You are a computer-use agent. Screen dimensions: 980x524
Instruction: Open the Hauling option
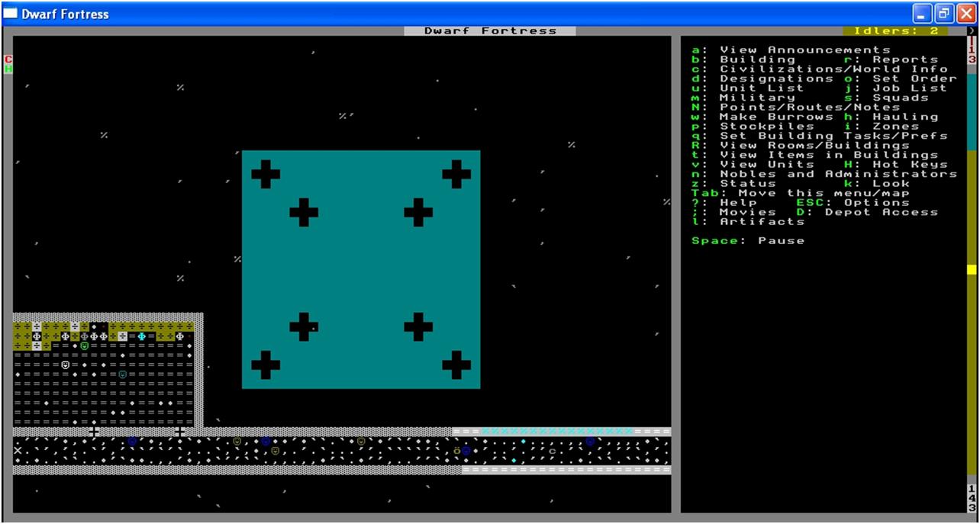coord(891,117)
